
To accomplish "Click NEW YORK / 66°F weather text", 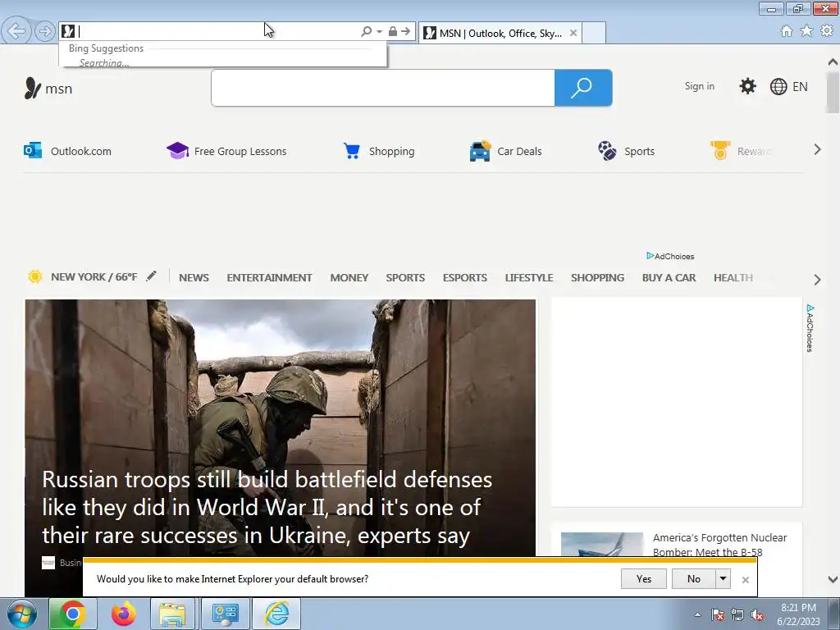I will pyautogui.click(x=94, y=277).
